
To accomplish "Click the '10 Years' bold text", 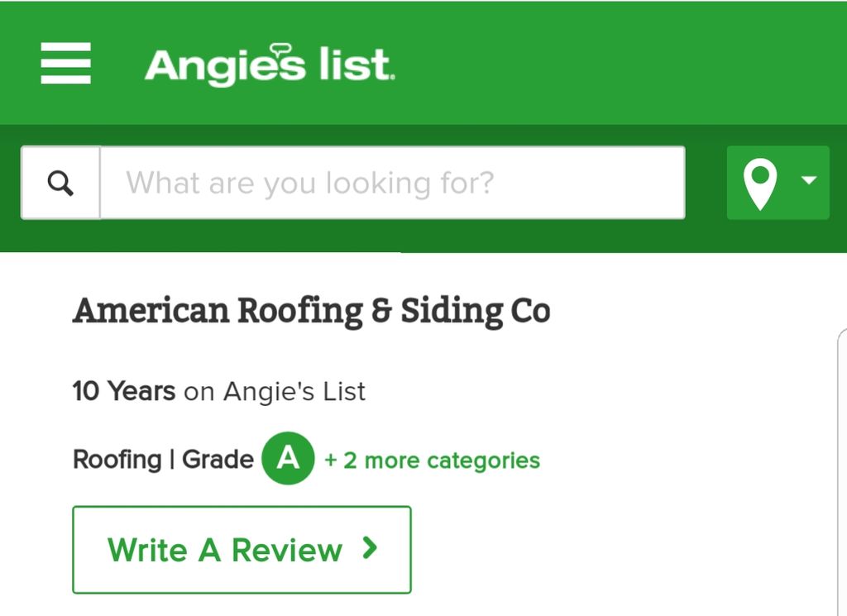I will [x=124, y=391].
